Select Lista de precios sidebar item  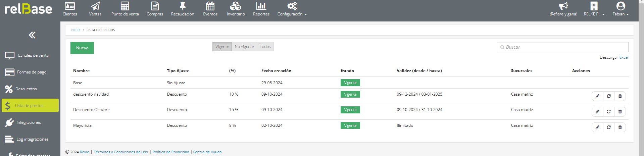click(30, 105)
